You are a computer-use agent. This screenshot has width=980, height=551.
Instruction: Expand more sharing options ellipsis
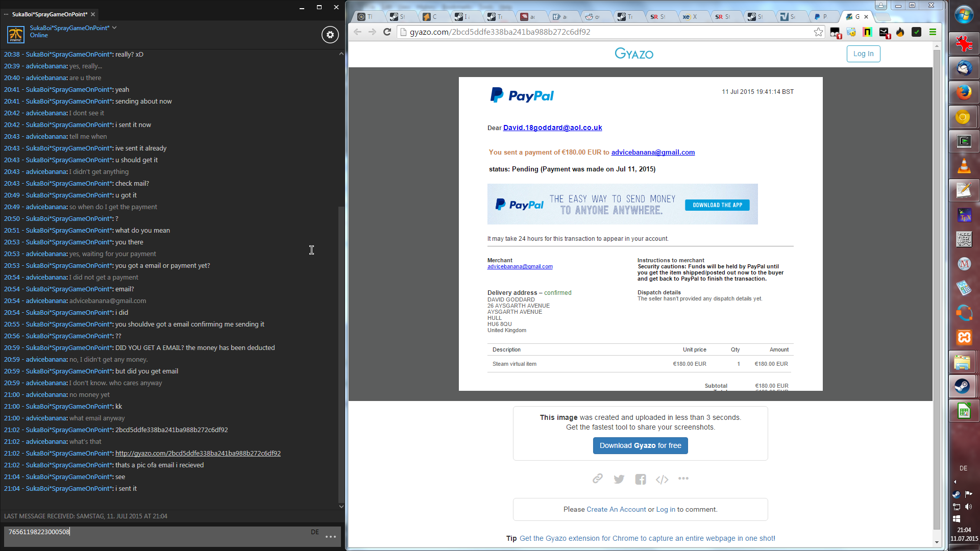click(683, 479)
